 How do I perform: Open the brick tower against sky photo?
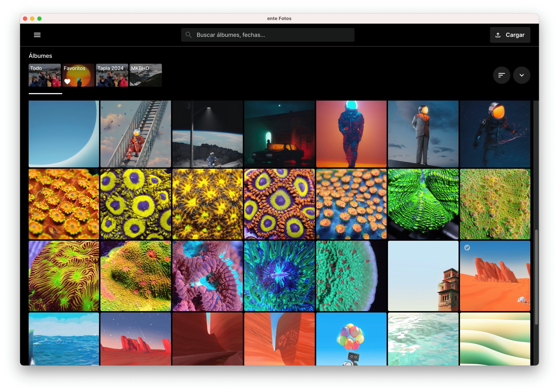(423, 276)
